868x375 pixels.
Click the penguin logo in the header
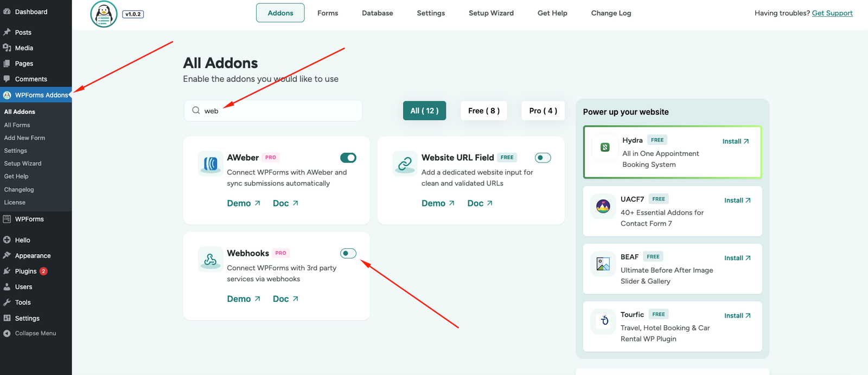(104, 14)
